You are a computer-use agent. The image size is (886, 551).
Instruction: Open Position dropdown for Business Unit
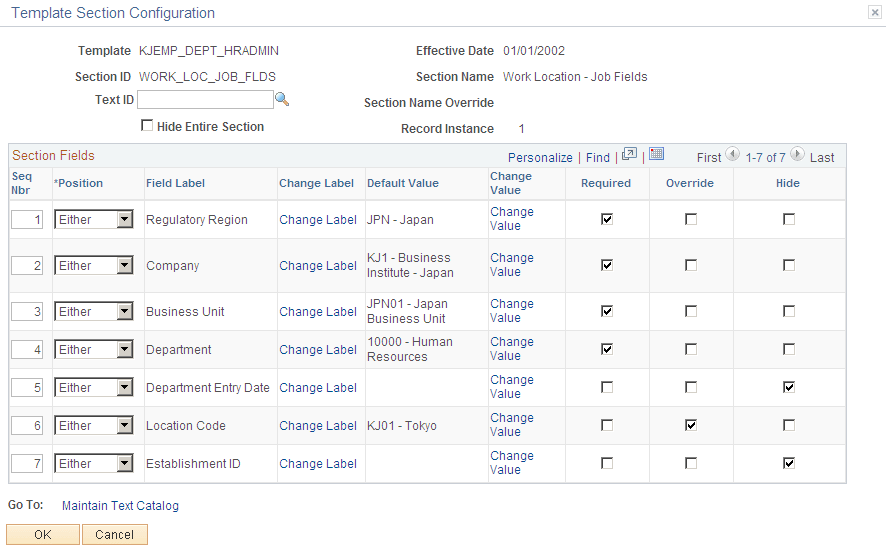(94, 311)
